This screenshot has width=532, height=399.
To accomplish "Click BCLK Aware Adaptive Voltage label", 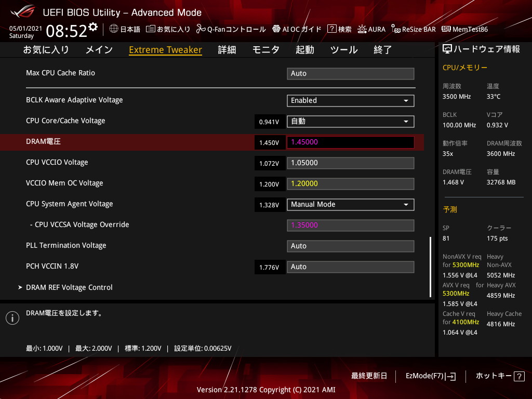I will coord(74,100).
